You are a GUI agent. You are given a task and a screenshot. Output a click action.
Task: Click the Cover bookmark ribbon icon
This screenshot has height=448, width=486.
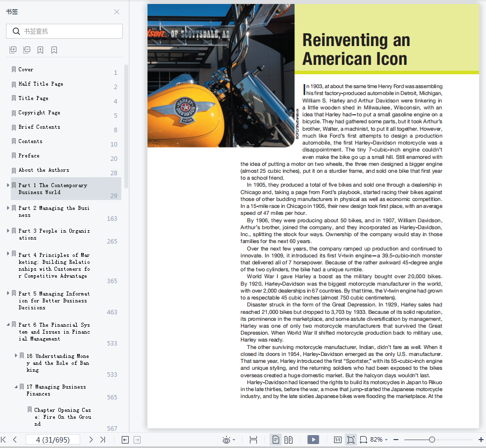click(14, 69)
